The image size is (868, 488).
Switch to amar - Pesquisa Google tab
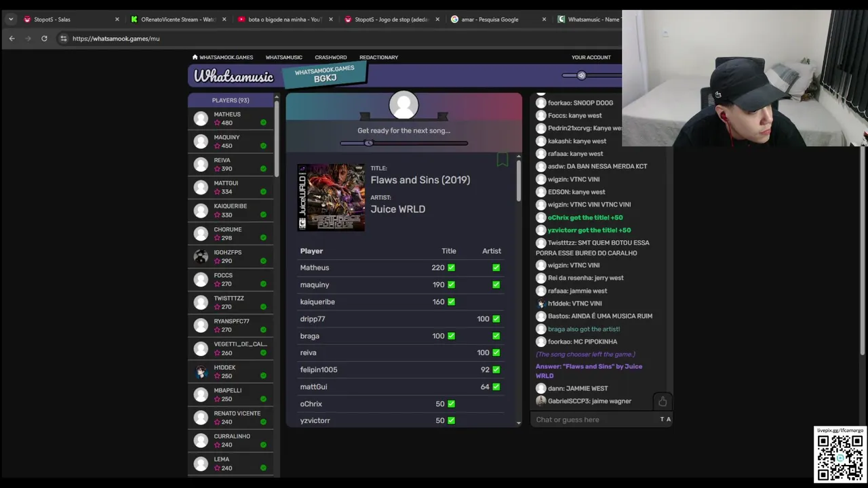coord(498,19)
